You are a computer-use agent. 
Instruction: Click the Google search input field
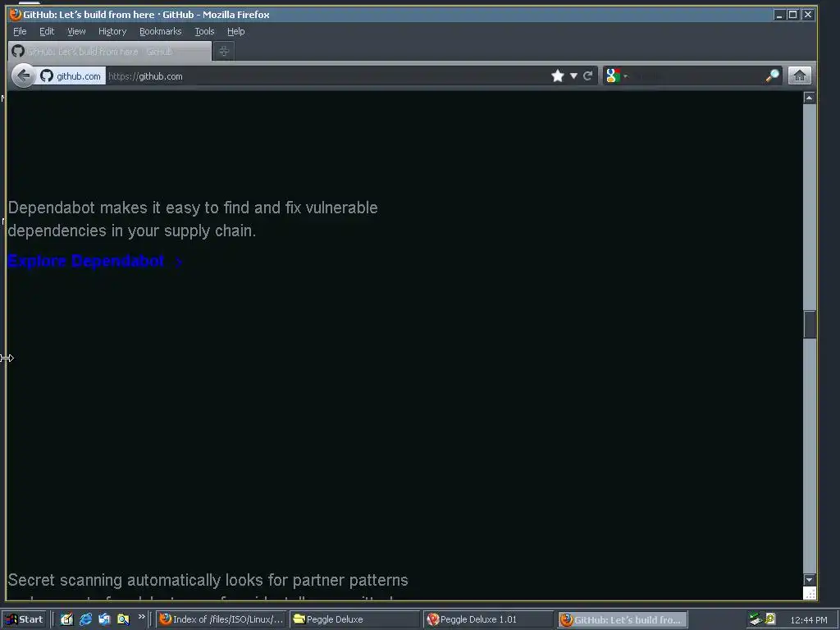[696, 76]
